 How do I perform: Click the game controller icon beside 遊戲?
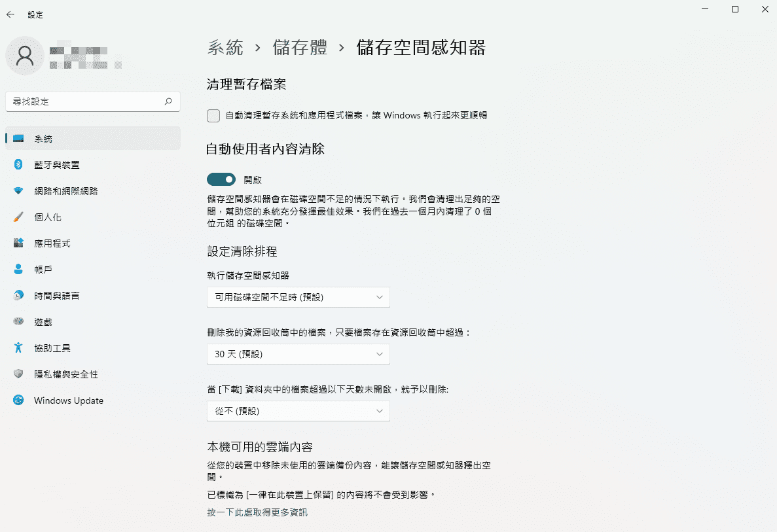18,321
